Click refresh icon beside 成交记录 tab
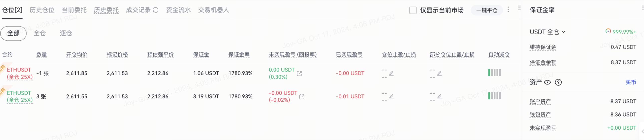Viewport: 644px width, 140px height. tap(156, 10)
